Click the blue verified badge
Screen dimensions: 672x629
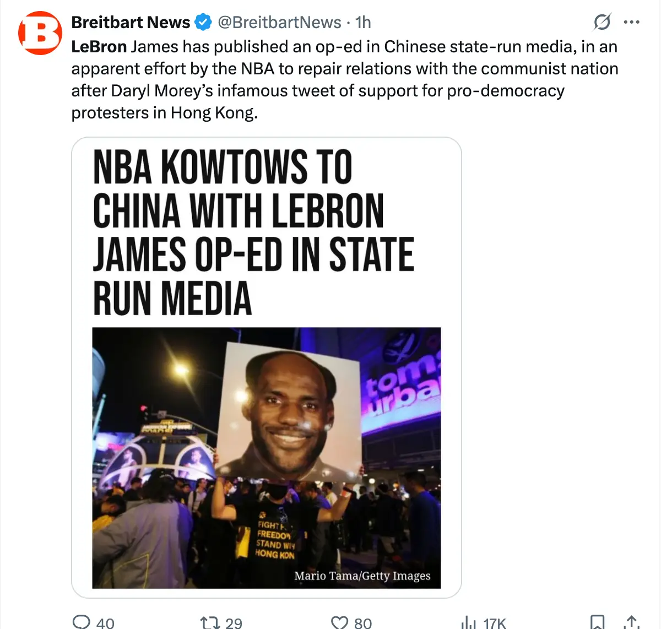[204, 23]
